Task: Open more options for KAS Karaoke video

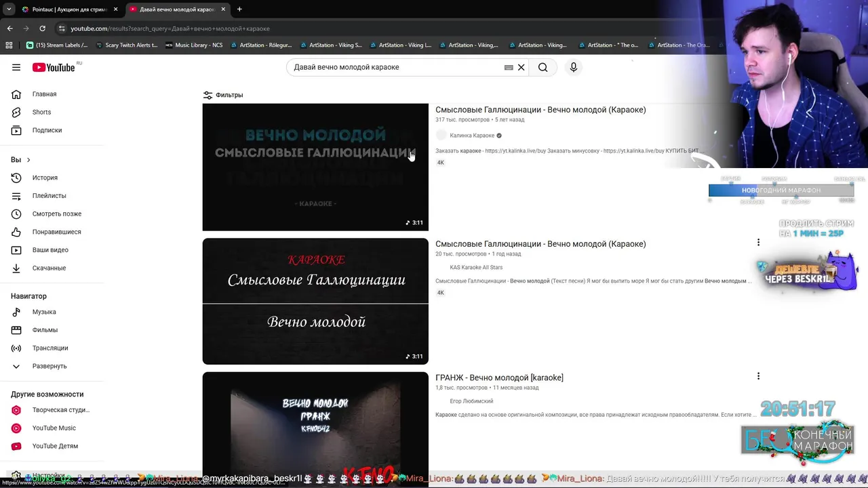Action: (758, 243)
